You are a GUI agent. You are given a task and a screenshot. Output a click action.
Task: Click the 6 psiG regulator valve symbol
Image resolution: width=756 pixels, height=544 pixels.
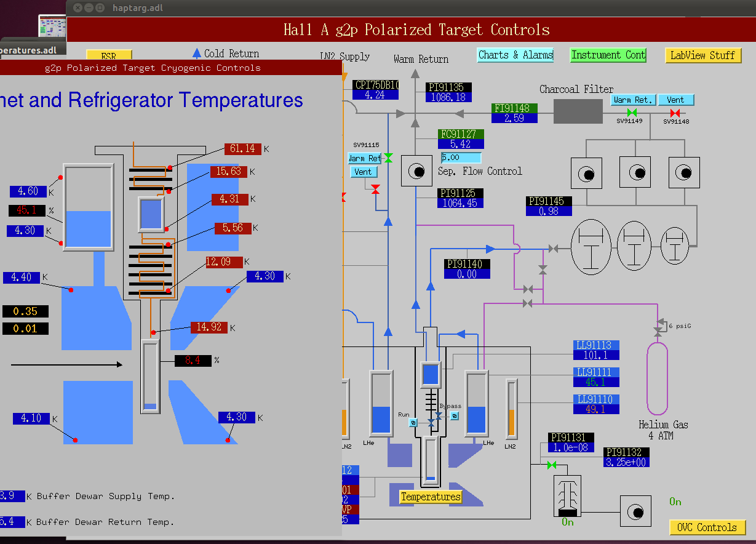click(658, 331)
